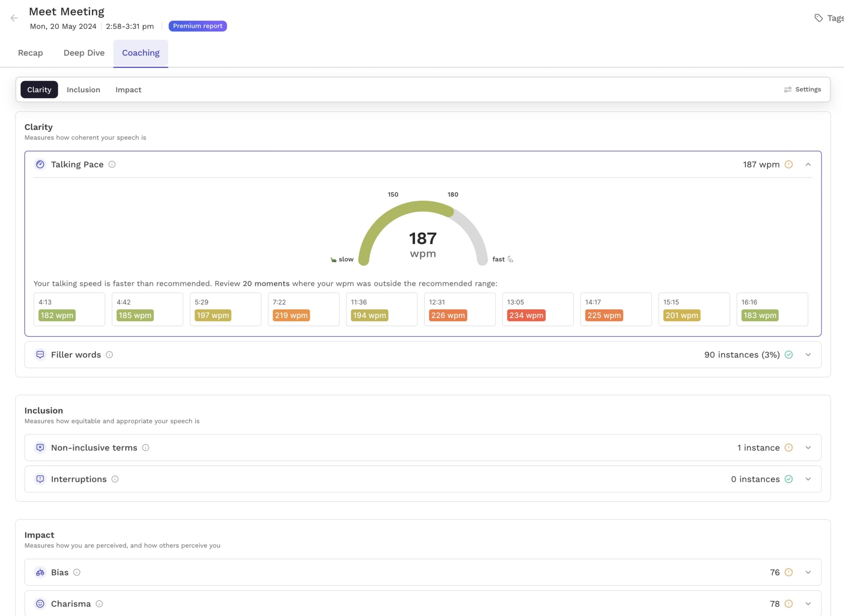Open the 13:05 moment at 234 wpm
844x616 pixels.
(538, 309)
